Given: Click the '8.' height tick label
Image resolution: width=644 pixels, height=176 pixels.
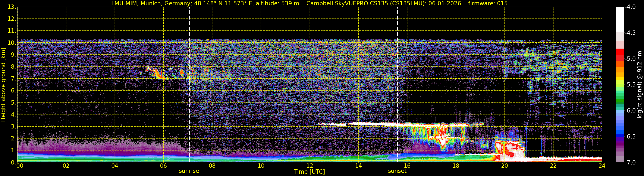Looking at the screenshot, I should click(x=13, y=67).
